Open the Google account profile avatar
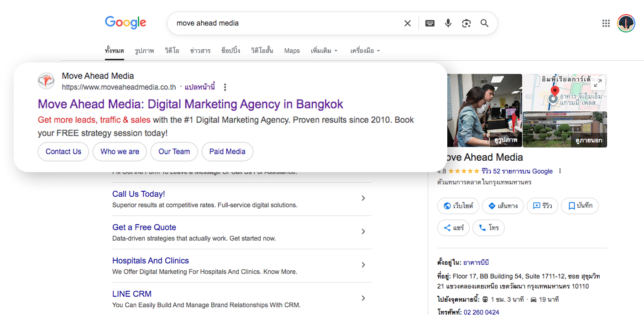This screenshot has width=644, height=315. point(626,23)
